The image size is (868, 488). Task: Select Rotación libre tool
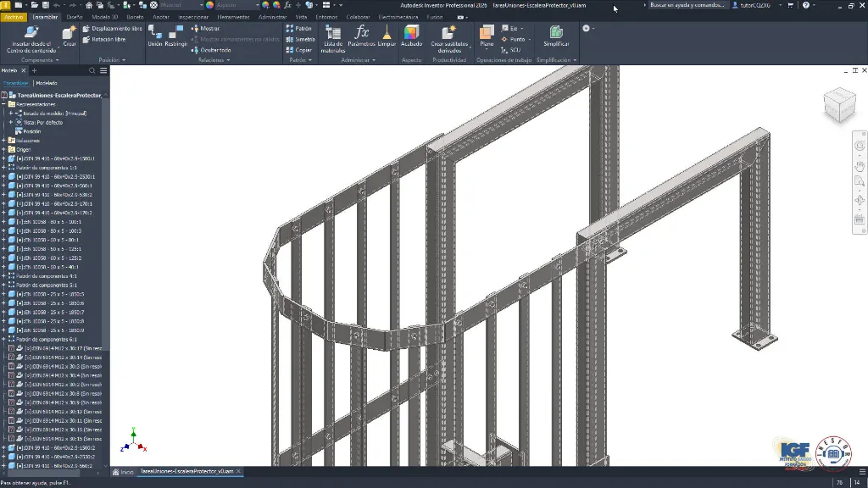pos(104,39)
